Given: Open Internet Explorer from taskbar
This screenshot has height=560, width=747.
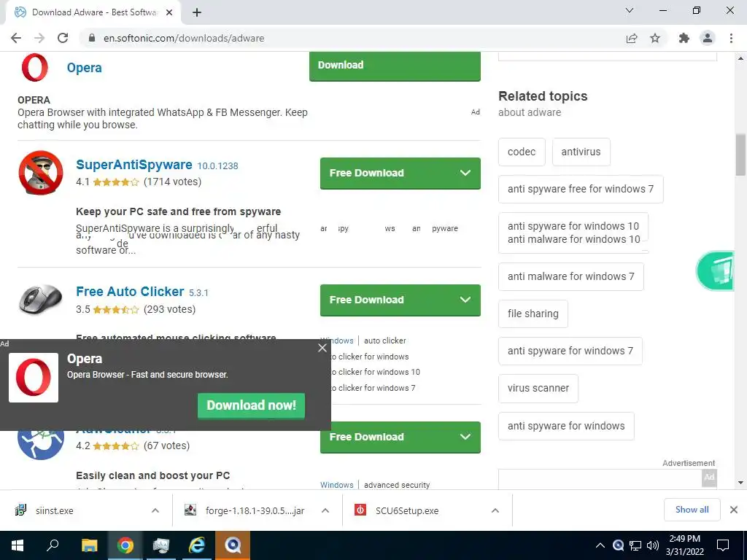Looking at the screenshot, I should (x=197, y=545).
